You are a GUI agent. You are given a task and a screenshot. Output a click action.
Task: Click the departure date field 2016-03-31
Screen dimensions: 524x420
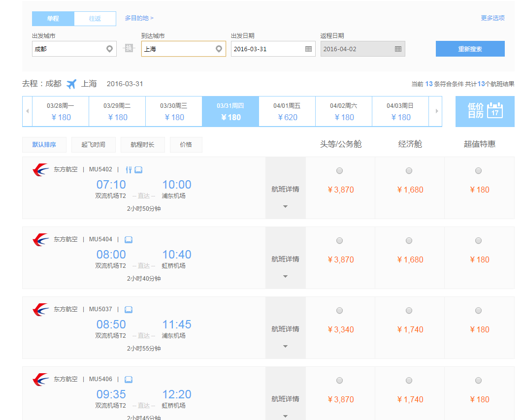(x=273, y=49)
